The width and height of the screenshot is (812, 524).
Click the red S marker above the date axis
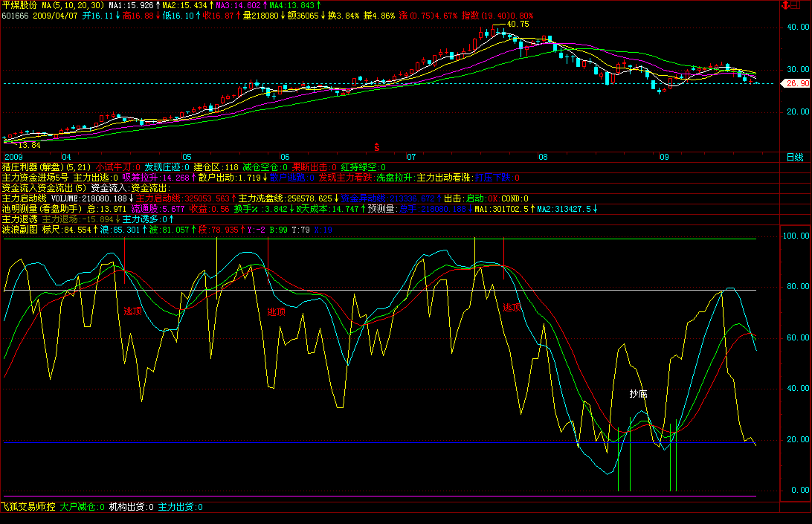coord(376,148)
